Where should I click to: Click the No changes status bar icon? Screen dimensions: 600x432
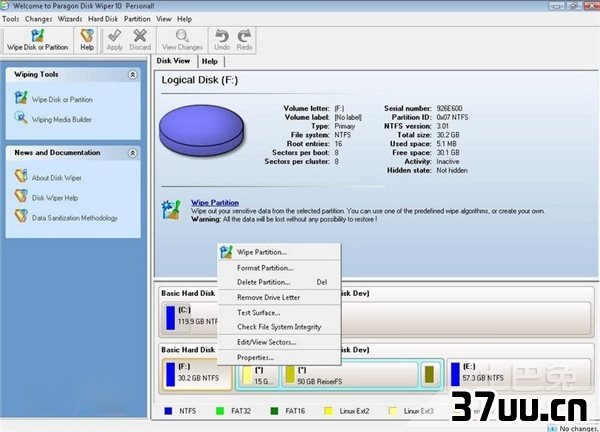click(552, 428)
